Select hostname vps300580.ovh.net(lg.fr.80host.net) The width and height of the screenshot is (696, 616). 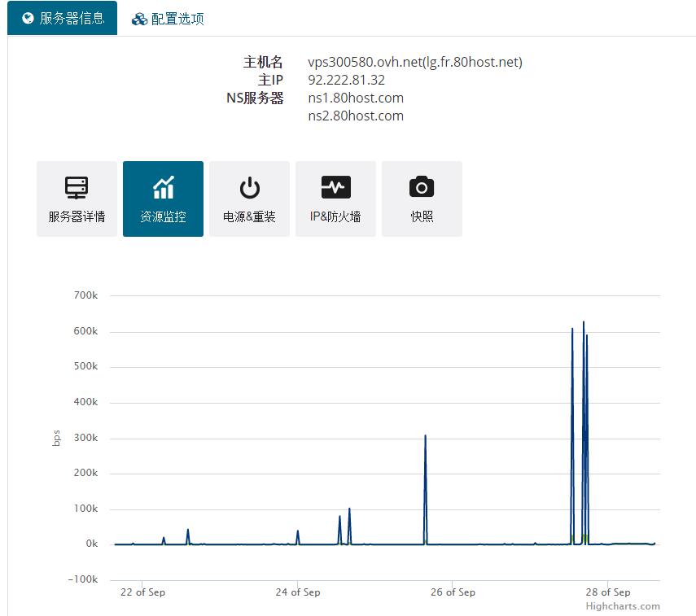[x=415, y=62]
